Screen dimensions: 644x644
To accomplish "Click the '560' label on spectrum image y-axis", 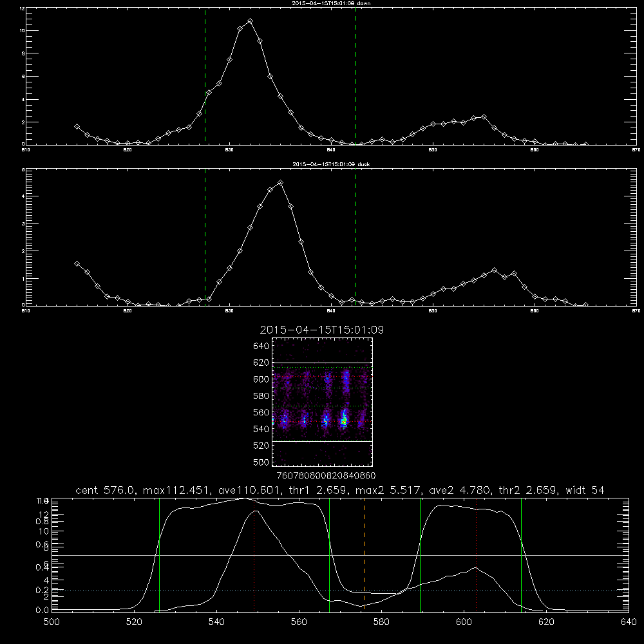I will click(261, 412).
